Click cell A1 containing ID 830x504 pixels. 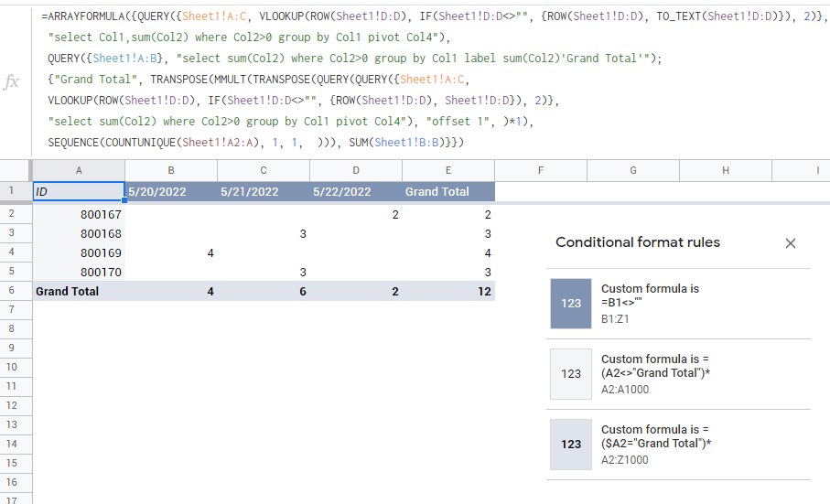click(79, 191)
